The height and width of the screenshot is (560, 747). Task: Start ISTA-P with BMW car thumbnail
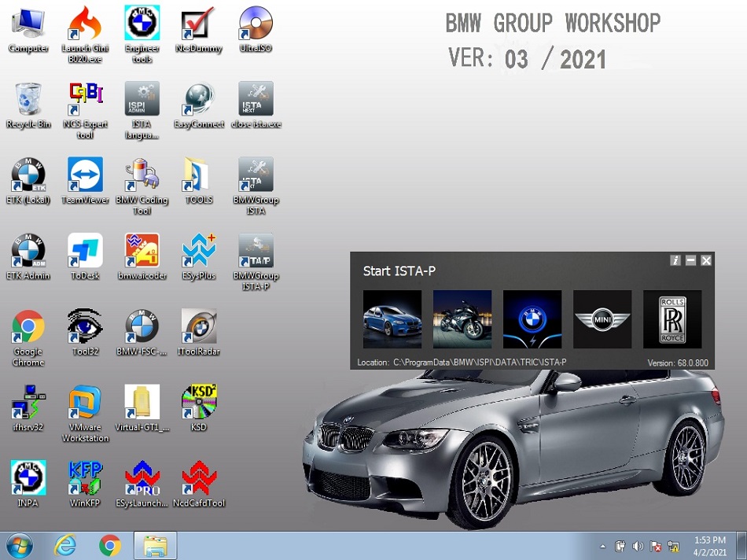coord(392,319)
